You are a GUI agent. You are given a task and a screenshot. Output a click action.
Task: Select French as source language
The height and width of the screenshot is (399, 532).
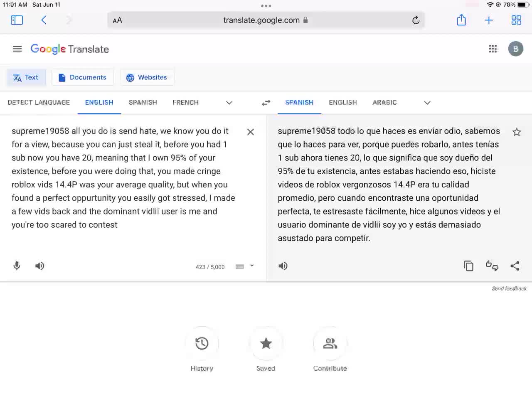point(185,102)
